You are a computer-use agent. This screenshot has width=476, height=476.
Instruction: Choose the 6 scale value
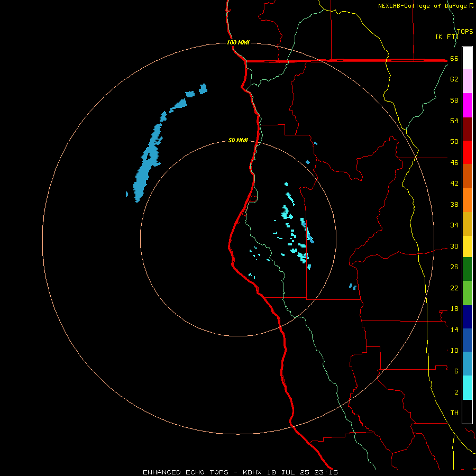pyautogui.click(x=456, y=371)
